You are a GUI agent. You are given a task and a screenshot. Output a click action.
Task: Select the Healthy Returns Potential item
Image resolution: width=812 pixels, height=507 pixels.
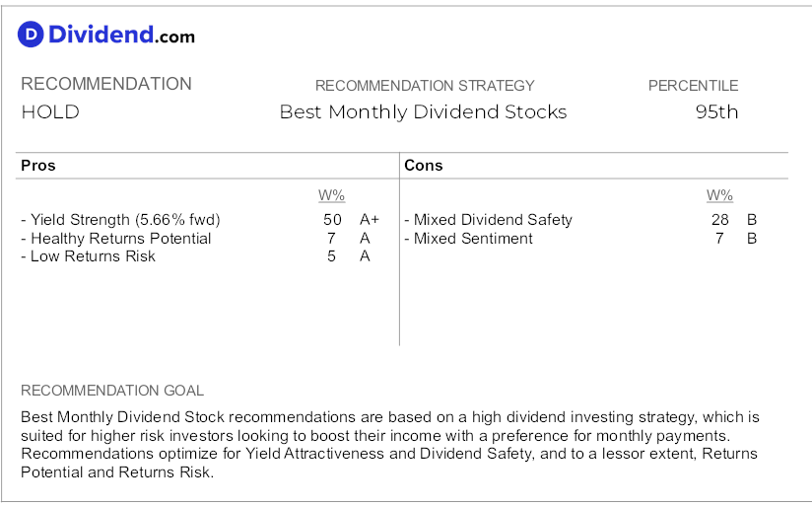tap(116, 239)
